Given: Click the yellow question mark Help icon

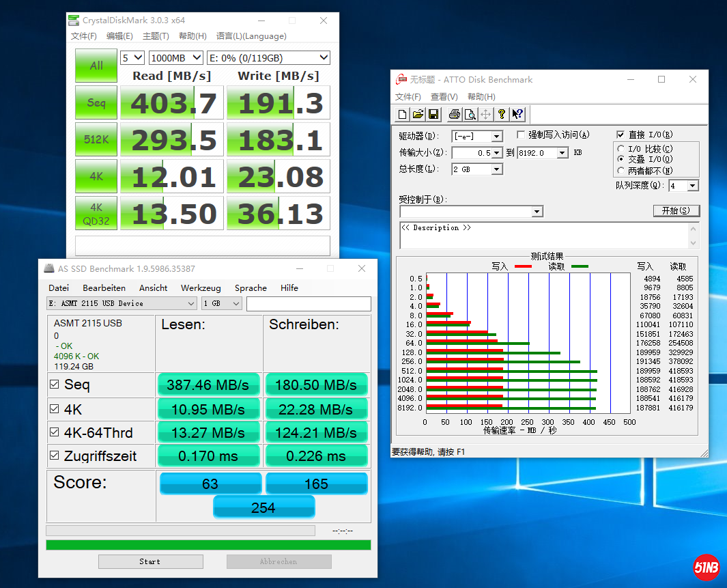Looking at the screenshot, I should click(x=502, y=114).
